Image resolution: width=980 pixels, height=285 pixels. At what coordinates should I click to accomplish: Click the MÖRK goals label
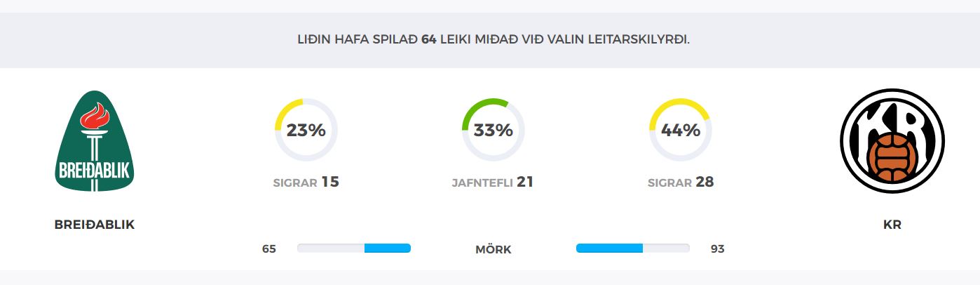pyautogui.click(x=494, y=249)
